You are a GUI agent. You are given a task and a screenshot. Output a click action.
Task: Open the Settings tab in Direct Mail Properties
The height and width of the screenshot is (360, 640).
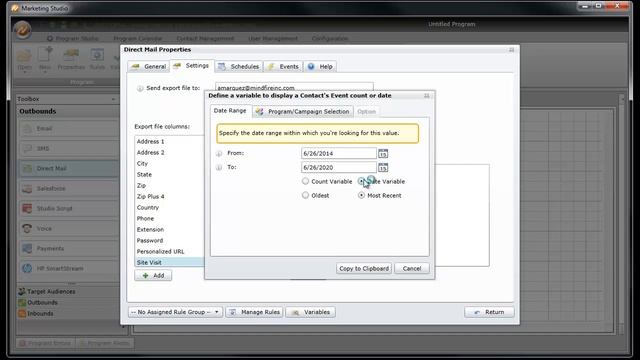tap(191, 66)
